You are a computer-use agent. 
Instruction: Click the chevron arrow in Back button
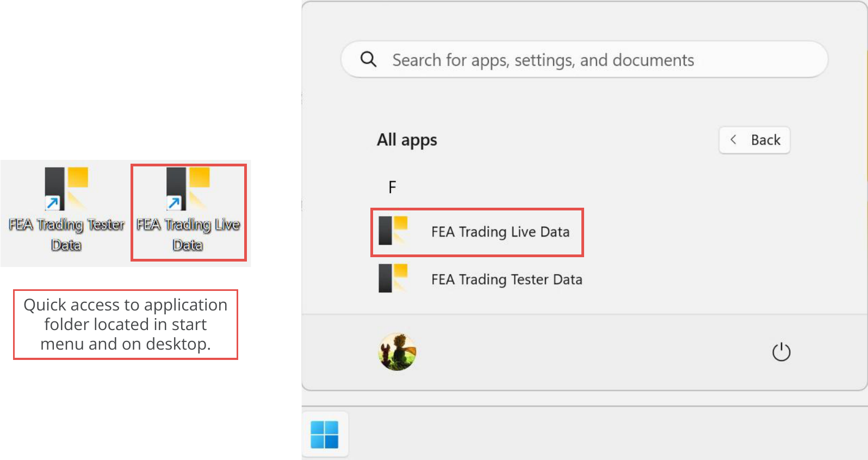click(733, 140)
